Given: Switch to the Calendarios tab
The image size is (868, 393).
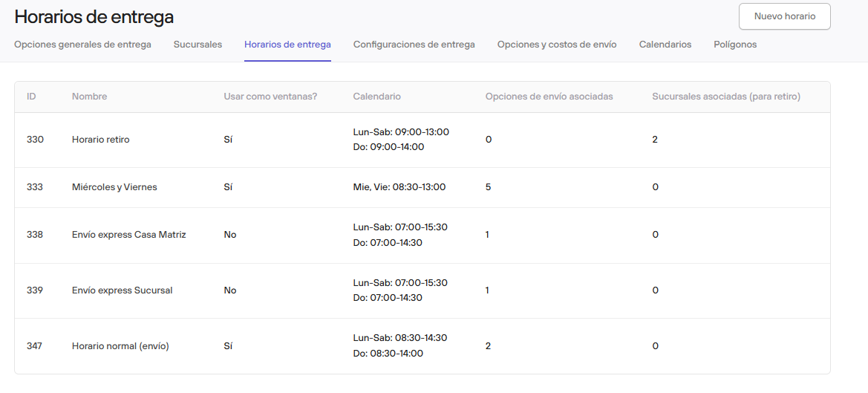Looking at the screenshot, I should click(x=665, y=45).
